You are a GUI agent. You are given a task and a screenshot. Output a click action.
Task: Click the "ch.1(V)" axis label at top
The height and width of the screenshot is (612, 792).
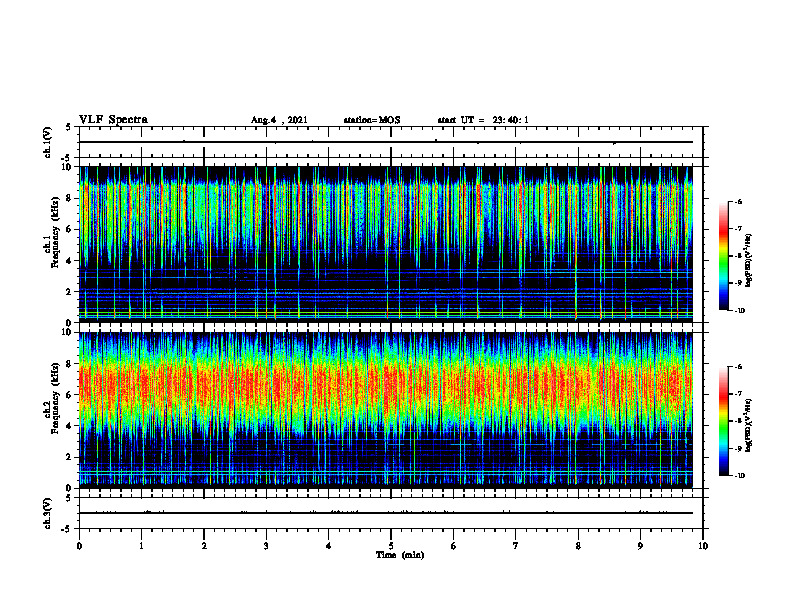[x=47, y=142]
